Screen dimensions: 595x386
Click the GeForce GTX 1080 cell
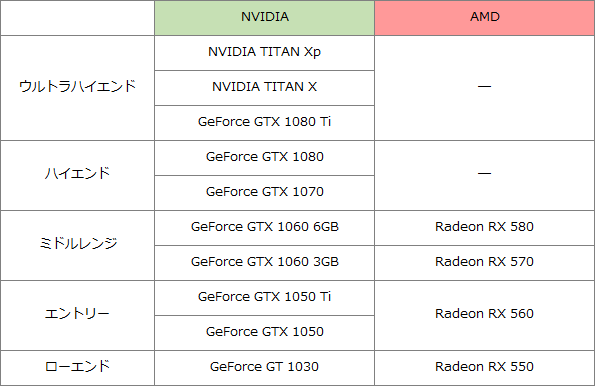tap(264, 158)
